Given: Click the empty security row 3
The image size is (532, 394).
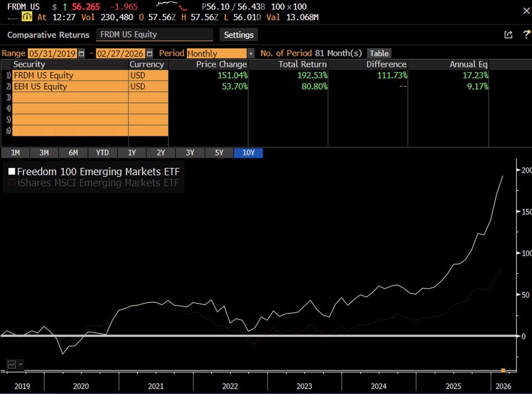Looking at the screenshot, I should coord(70,98).
